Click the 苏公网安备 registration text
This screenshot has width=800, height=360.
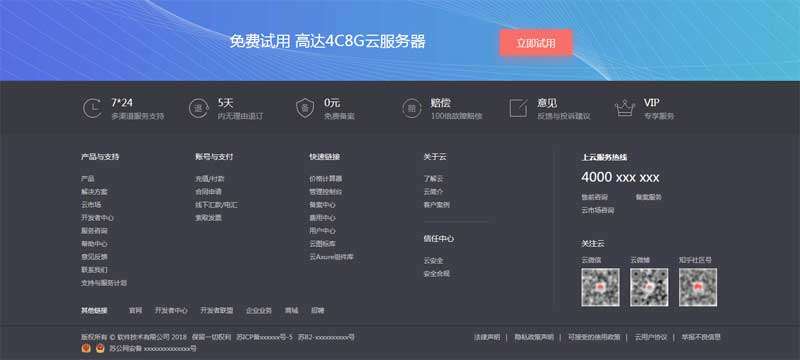tap(153, 349)
